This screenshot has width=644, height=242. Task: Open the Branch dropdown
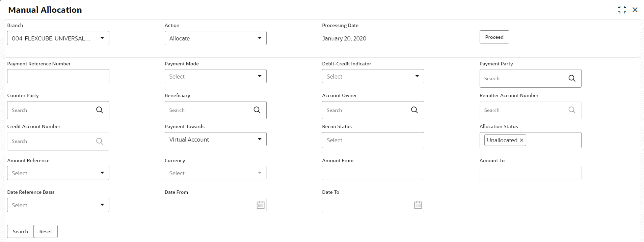pyautogui.click(x=102, y=38)
